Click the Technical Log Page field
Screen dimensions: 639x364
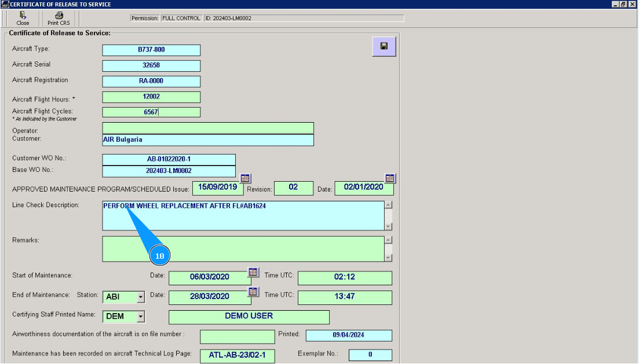237,355
